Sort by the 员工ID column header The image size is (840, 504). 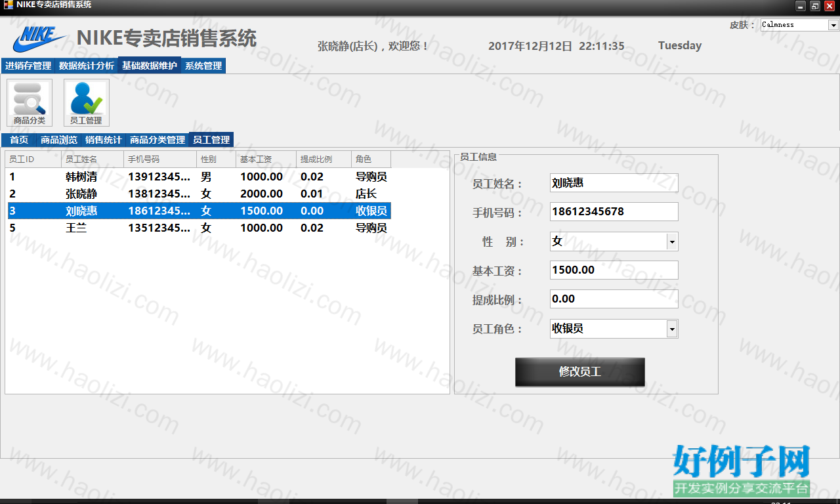[x=33, y=159]
